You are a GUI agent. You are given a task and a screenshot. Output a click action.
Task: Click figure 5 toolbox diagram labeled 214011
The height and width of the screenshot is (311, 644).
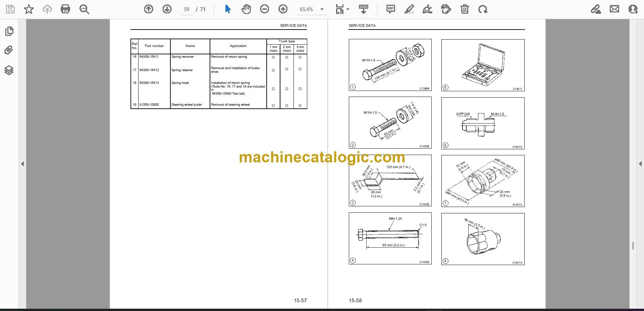pyautogui.click(x=483, y=65)
